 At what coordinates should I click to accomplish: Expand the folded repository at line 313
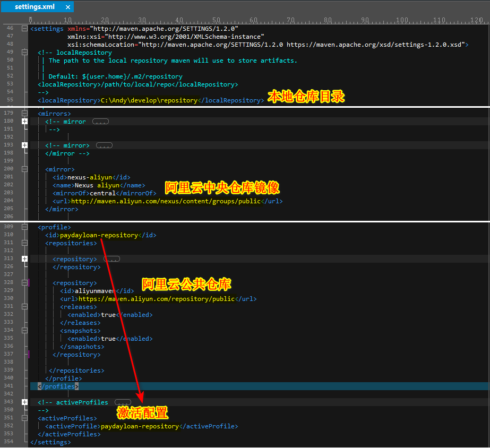coord(24,259)
